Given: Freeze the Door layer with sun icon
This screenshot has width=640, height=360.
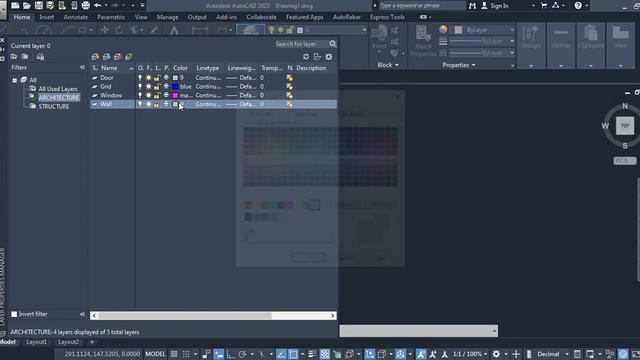Looking at the screenshot, I should click(x=149, y=78).
